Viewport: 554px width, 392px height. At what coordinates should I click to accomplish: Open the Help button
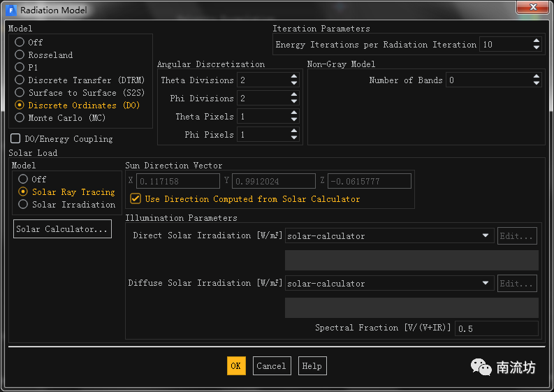pyautogui.click(x=312, y=366)
